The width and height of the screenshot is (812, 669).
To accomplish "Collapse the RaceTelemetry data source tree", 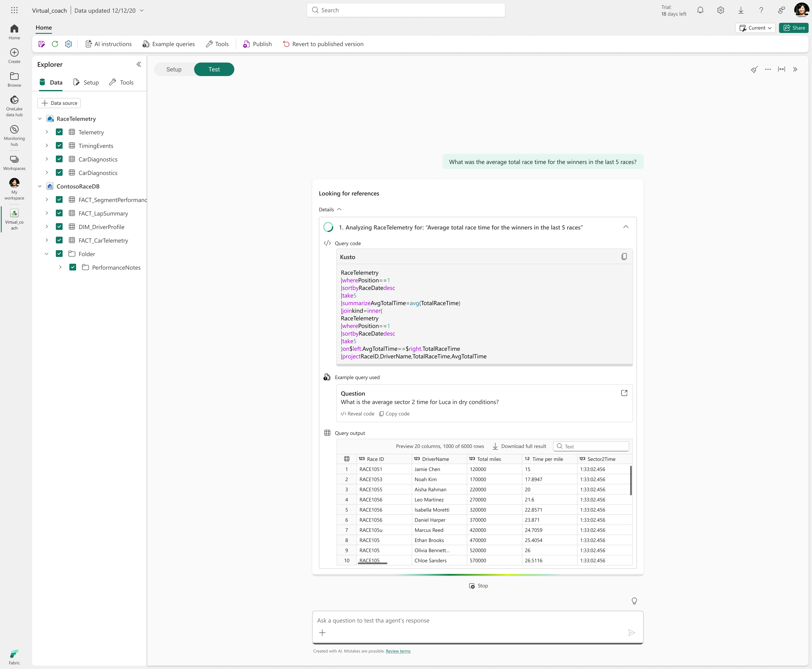I will (40, 119).
